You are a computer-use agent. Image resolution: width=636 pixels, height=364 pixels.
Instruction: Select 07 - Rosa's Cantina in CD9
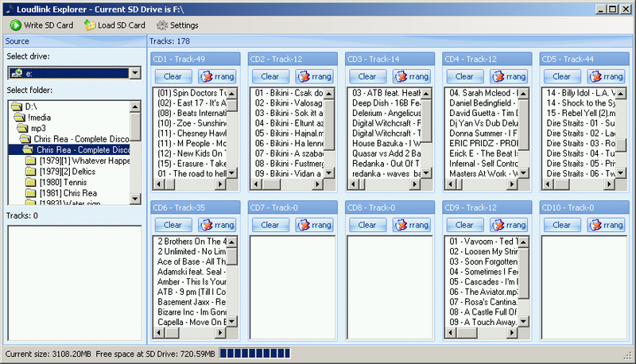[x=483, y=302]
